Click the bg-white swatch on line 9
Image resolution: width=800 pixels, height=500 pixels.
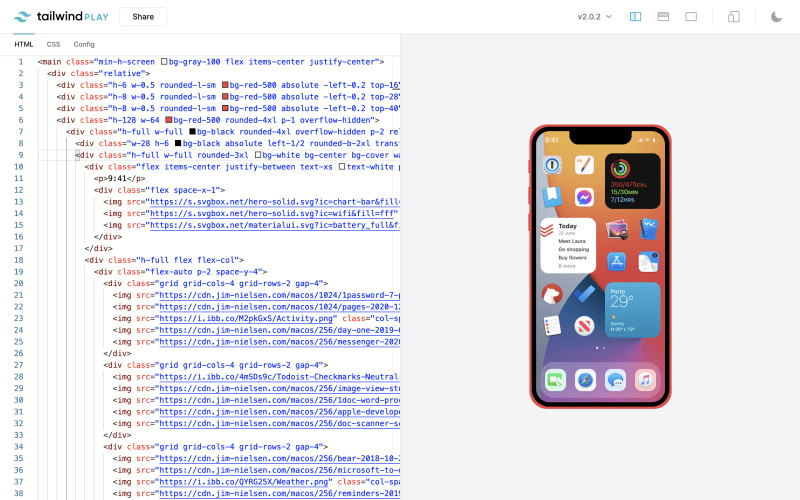click(258, 155)
